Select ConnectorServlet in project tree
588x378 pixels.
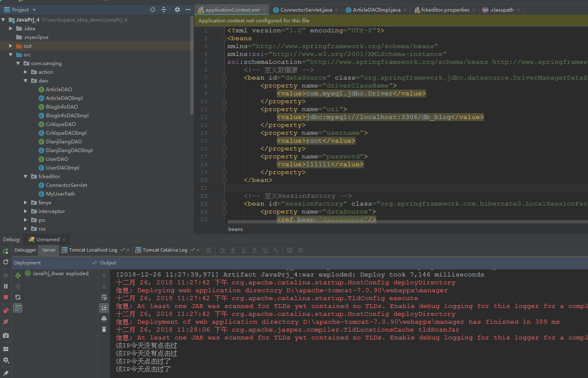66,185
